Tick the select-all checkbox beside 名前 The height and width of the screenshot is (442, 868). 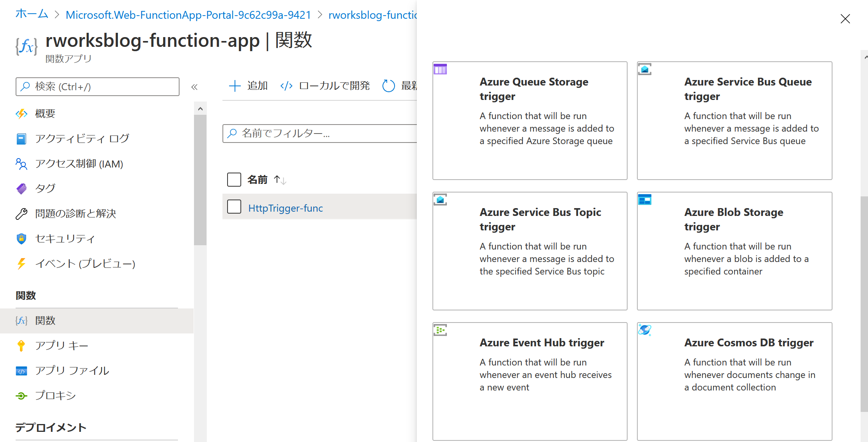234,180
